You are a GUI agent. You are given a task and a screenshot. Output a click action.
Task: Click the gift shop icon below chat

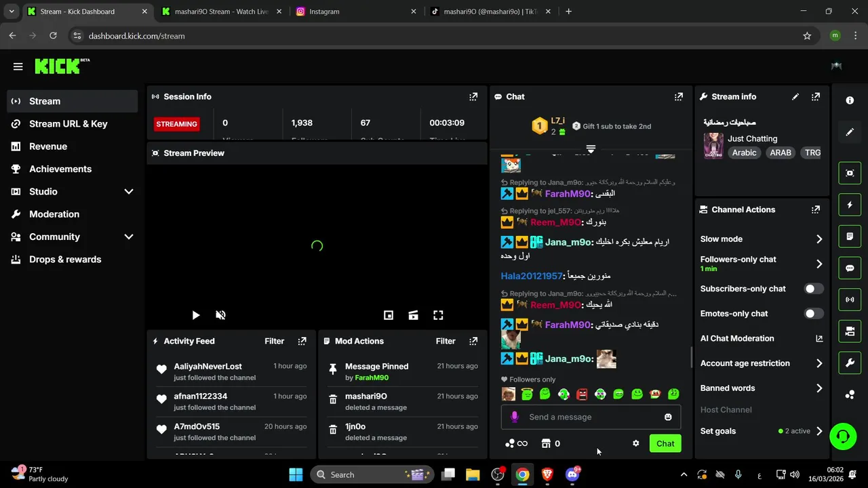click(x=546, y=443)
